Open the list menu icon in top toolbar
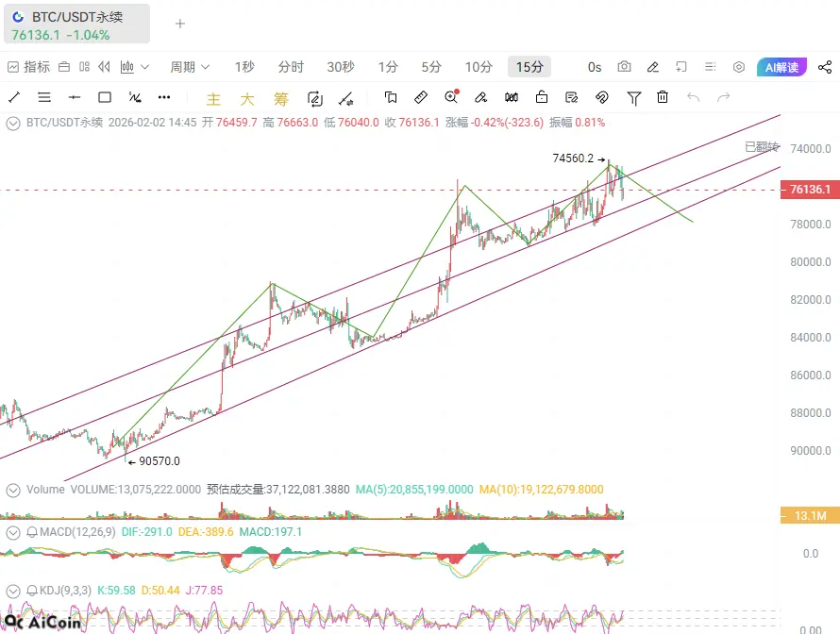 tap(710, 67)
